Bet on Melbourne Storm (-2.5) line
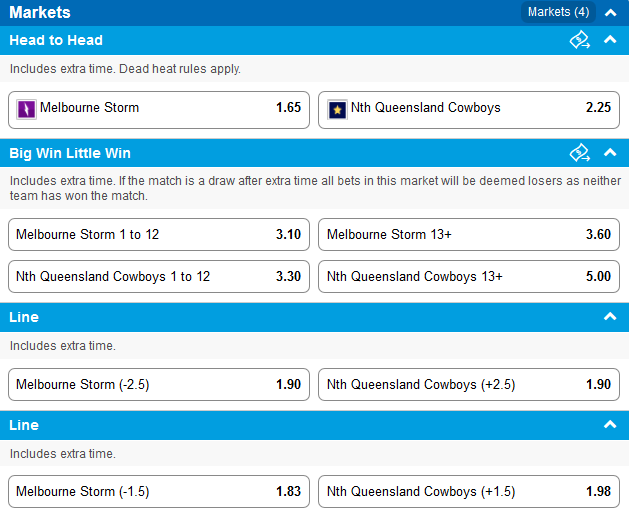This screenshot has width=629, height=515. point(159,385)
